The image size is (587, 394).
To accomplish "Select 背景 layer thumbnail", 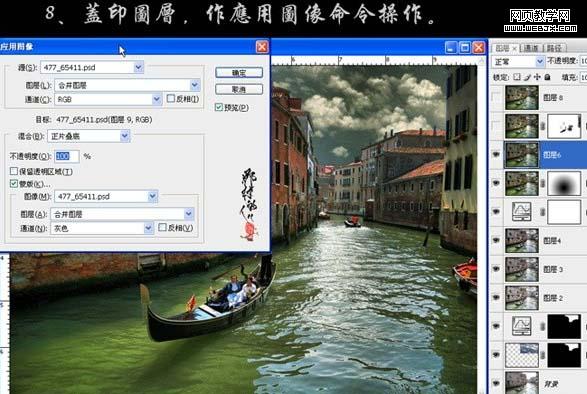I will tap(521, 382).
